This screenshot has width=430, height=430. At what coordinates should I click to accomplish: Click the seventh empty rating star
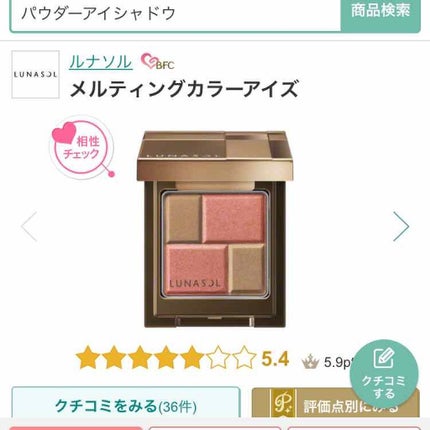[x=244, y=358]
